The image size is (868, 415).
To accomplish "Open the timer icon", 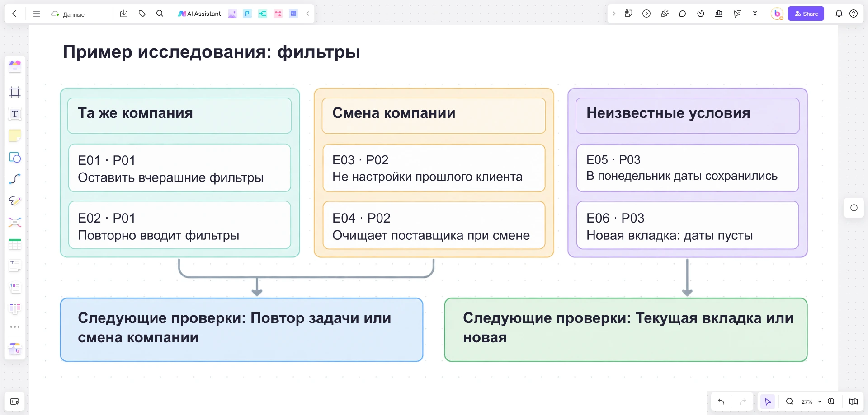I will click(x=701, y=14).
